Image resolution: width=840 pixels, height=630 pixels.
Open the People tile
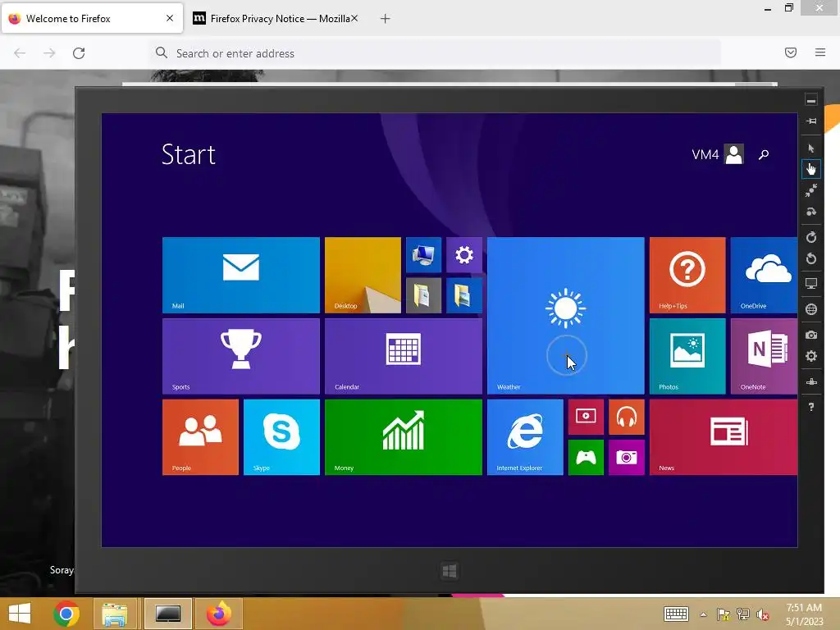pyautogui.click(x=200, y=437)
